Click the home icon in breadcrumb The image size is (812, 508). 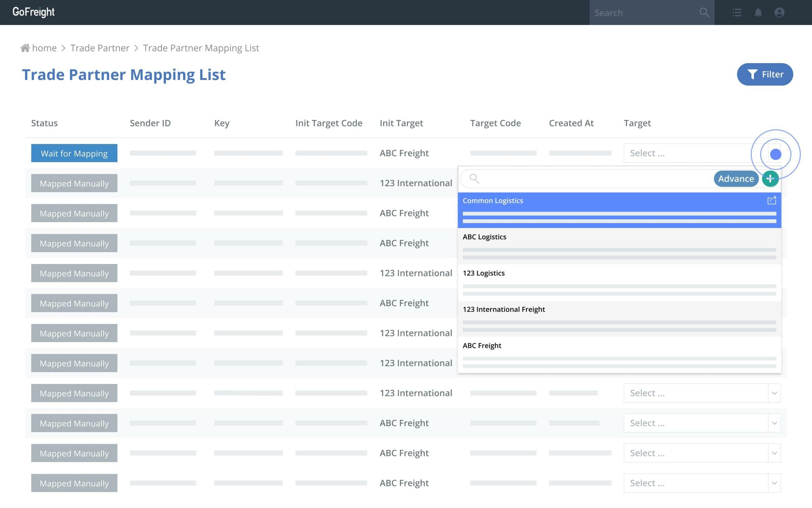[x=25, y=48]
